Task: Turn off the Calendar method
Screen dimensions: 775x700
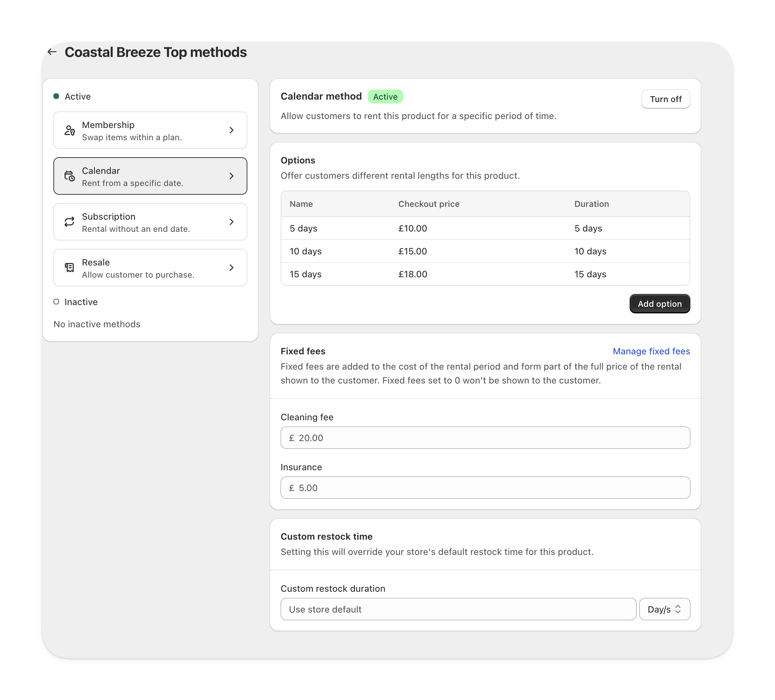Action: coord(665,99)
